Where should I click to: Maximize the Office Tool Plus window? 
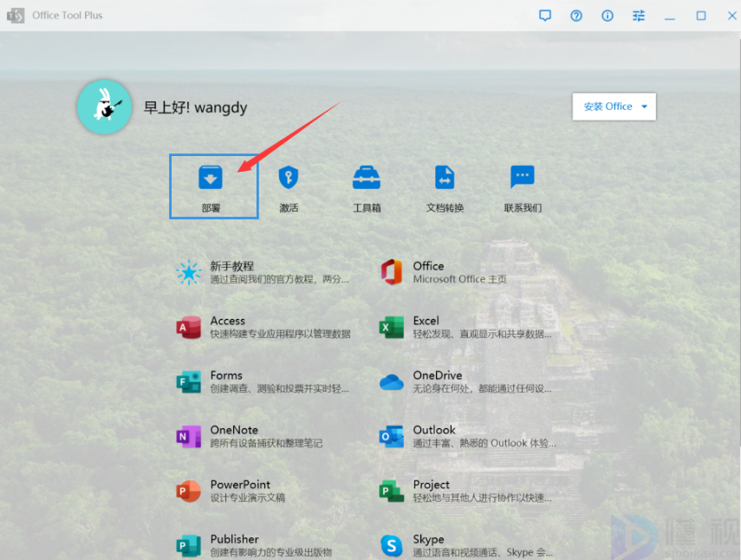[701, 16]
